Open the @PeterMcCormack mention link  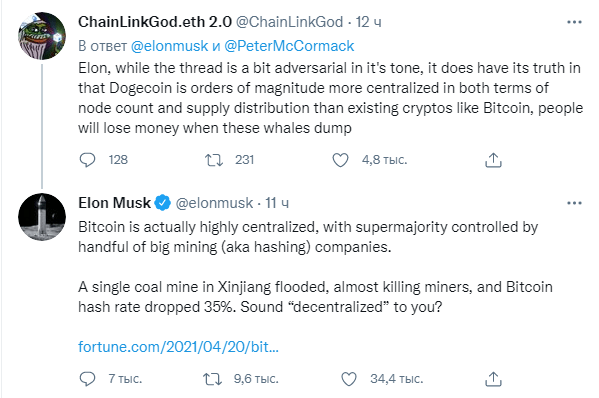(289, 46)
